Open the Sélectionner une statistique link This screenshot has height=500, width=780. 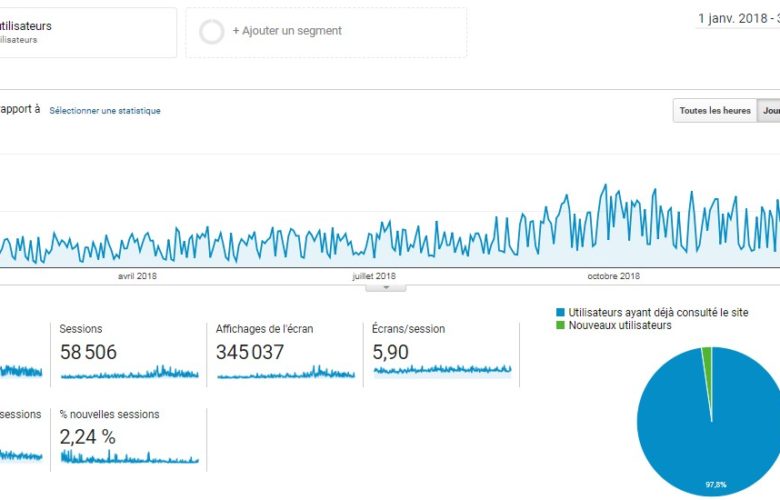[x=105, y=111]
